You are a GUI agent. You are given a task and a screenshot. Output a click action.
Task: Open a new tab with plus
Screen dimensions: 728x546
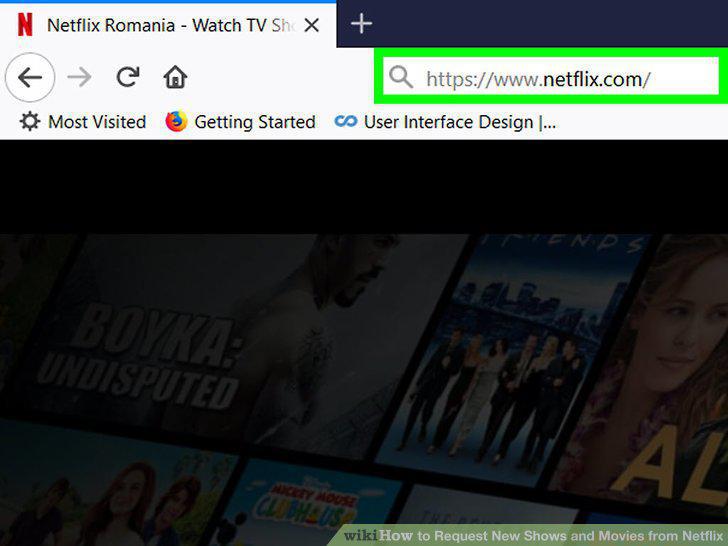point(361,24)
